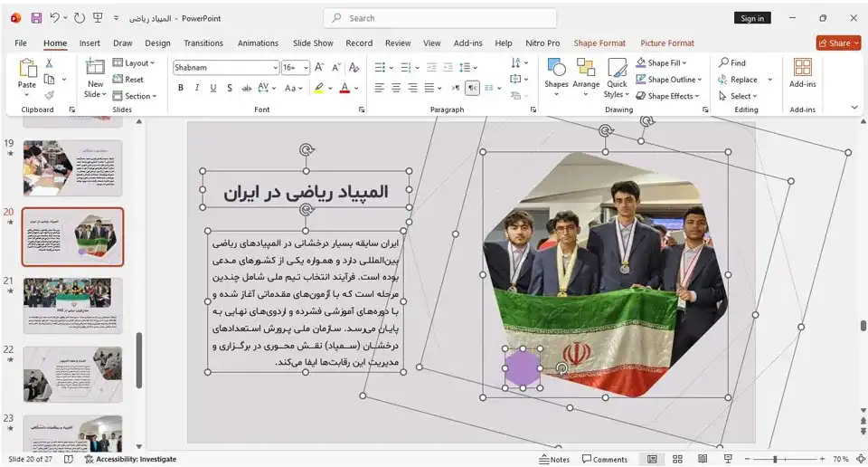The height and width of the screenshot is (467, 868).
Task: Save the presentation with the Save icon
Action: (36, 18)
